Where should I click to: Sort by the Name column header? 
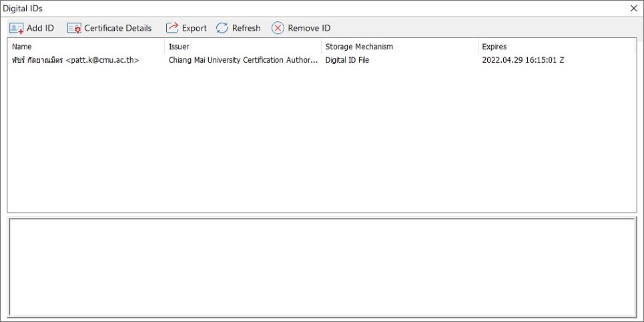(86, 47)
